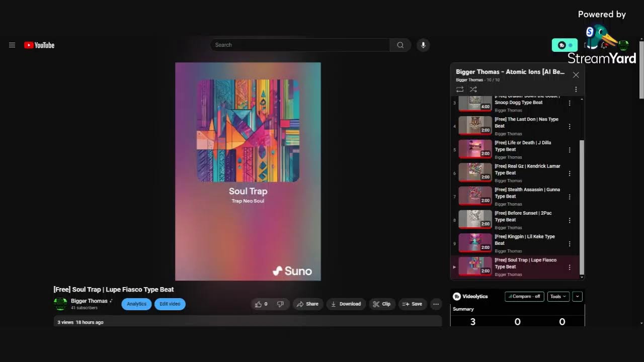Click Edit video button
Viewport: 644px width, 362px height.
(x=170, y=304)
